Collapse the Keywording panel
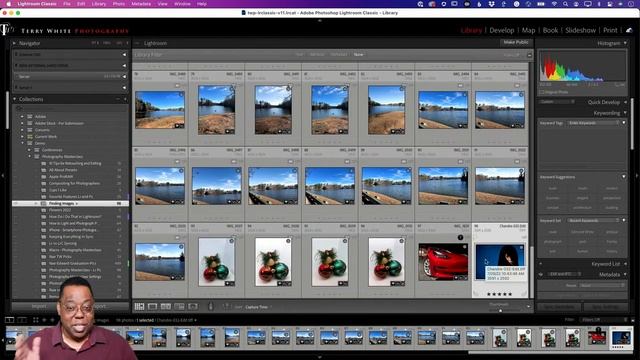Viewport: 640px width, 360px height. (625, 113)
